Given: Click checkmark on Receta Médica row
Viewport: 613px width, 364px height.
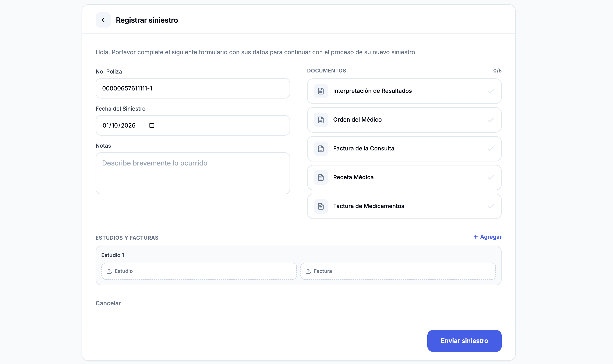Looking at the screenshot, I should point(491,177).
